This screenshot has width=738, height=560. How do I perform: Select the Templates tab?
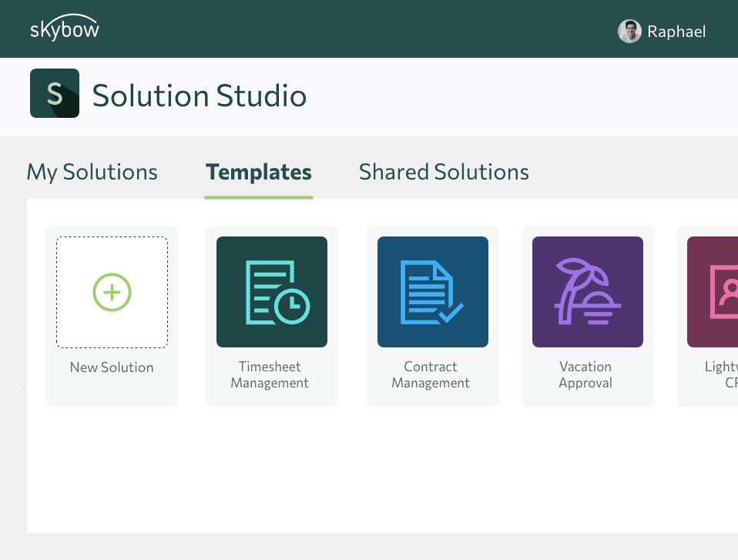(x=258, y=172)
